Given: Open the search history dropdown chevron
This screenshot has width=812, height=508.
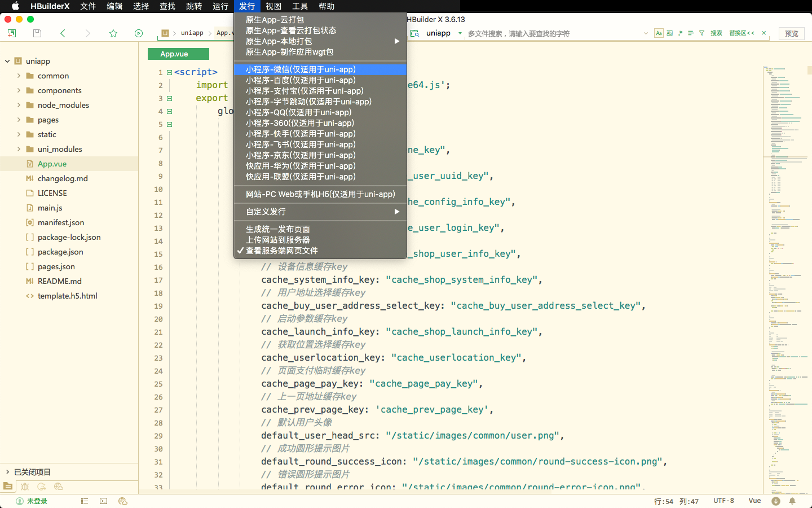Looking at the screenshot, I should click(646, 33).
